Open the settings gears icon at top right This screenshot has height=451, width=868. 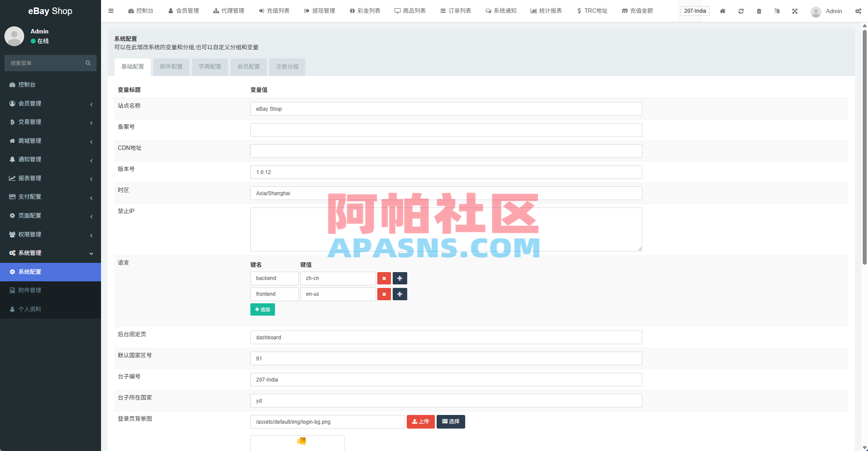[858, 11]
